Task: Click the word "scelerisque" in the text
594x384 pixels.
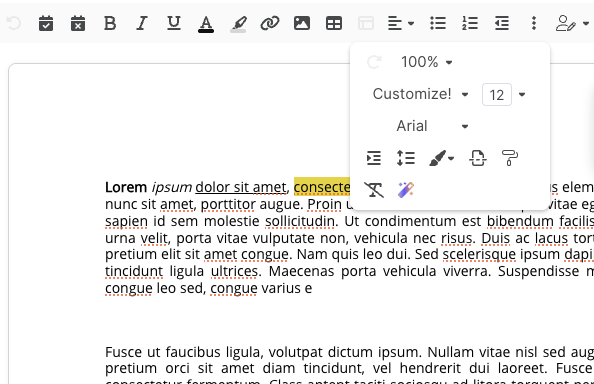Action: (479, 254)
